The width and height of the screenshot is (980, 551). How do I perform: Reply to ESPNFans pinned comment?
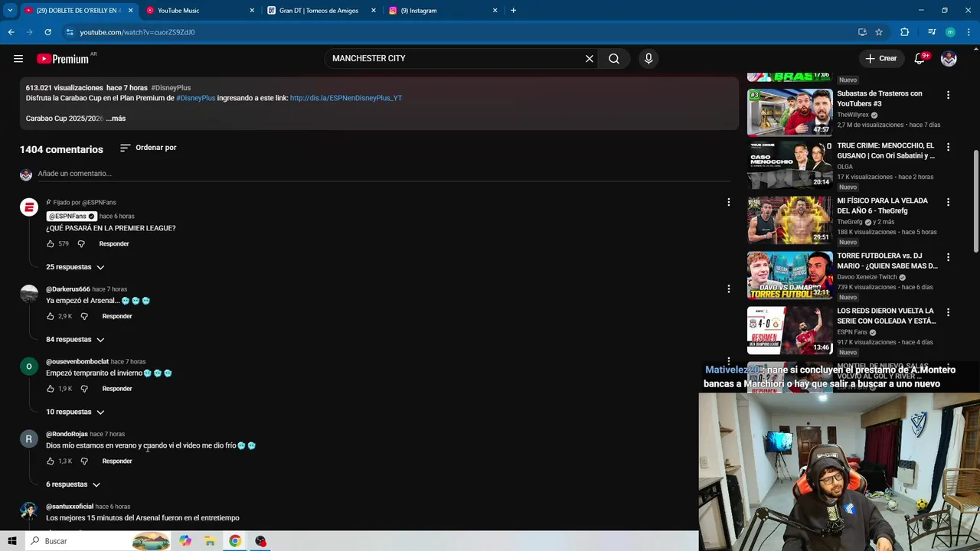click(114, 244)
